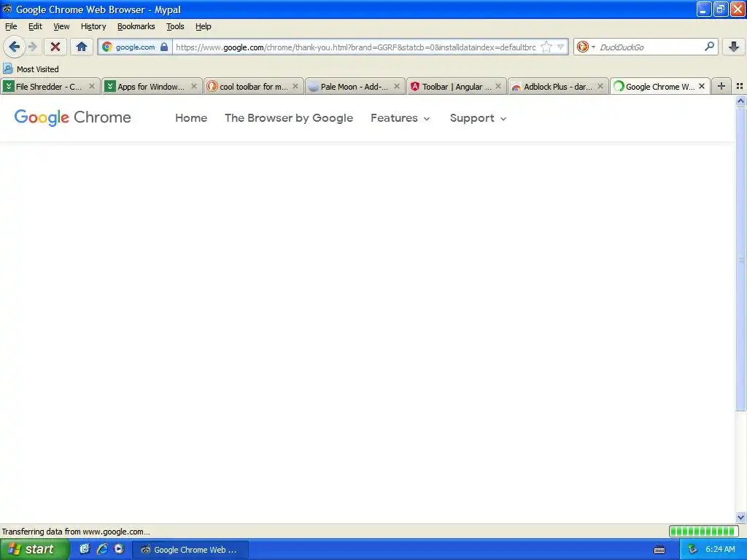Open the Home page icon
Screen dimensions: 747x560
[82, 47]
